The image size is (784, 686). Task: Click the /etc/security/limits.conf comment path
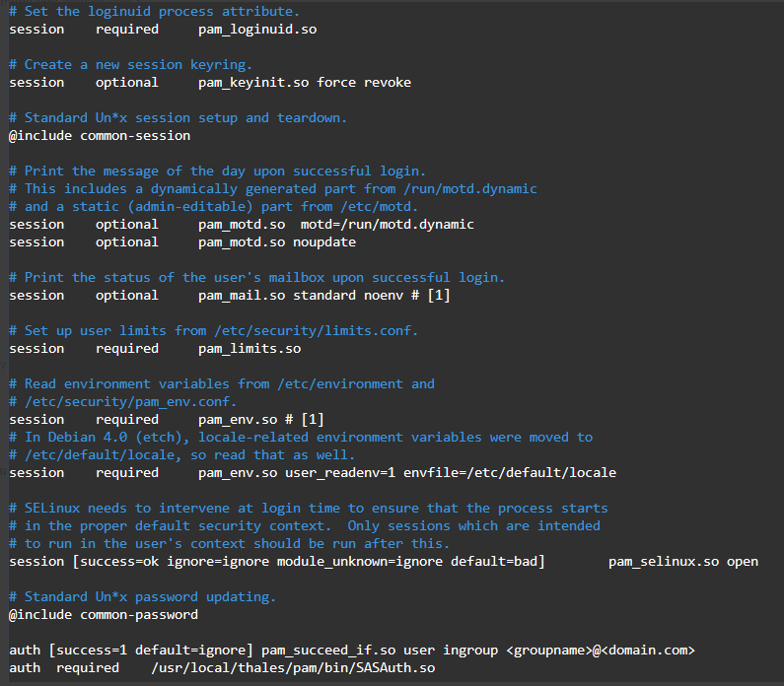click(317, 330)
